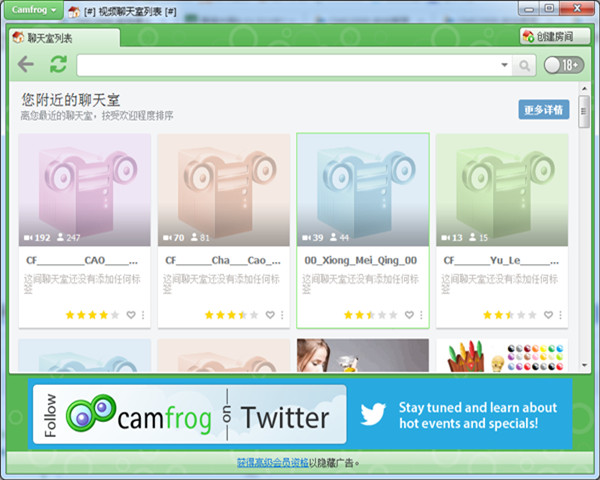Toggle the 18+ content switch
Screen dimensions: 600x480
pyautogui.click(x=563, y=66)
